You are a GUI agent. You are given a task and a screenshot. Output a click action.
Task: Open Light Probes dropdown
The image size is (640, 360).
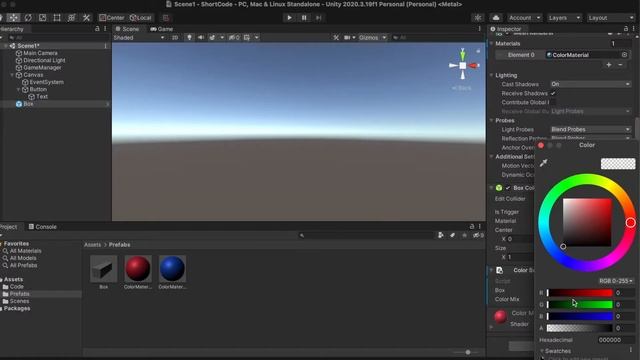pos(590,129)
